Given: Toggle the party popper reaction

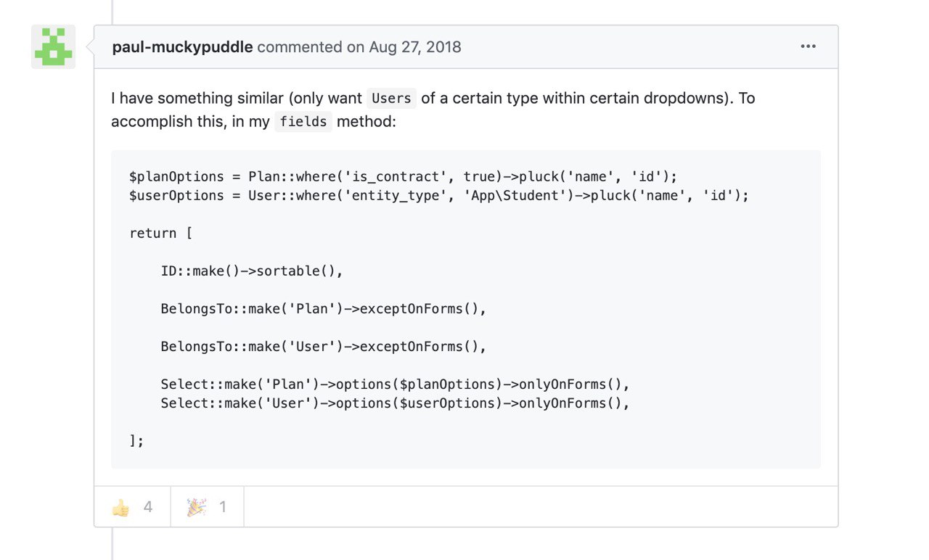Looking at the screenshot, I should [x=208, y=507].
